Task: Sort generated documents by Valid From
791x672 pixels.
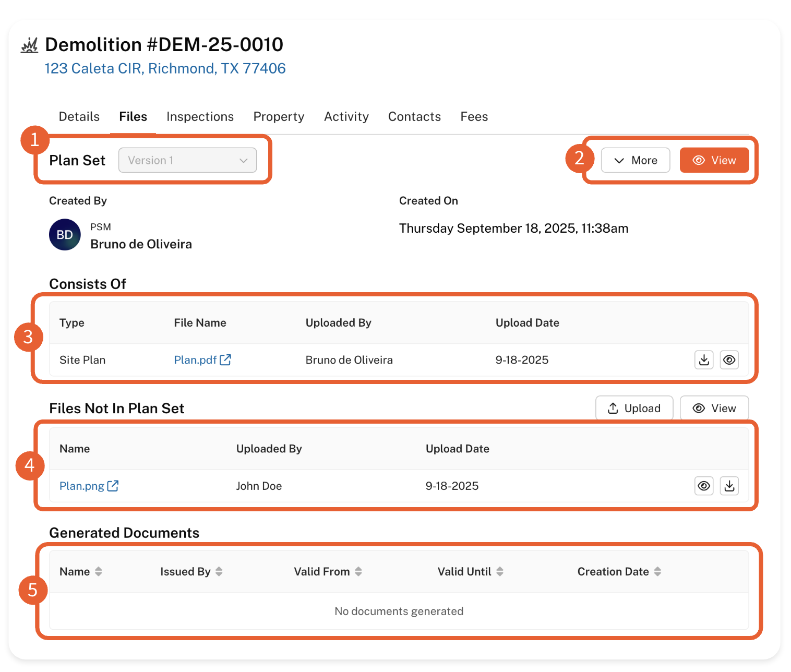Action: pos(358,572)
